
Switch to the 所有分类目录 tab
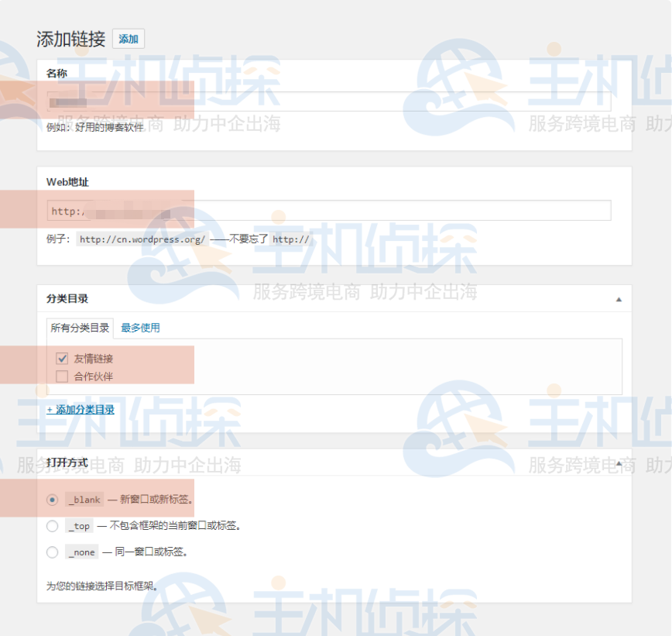[x=80, y=328]
